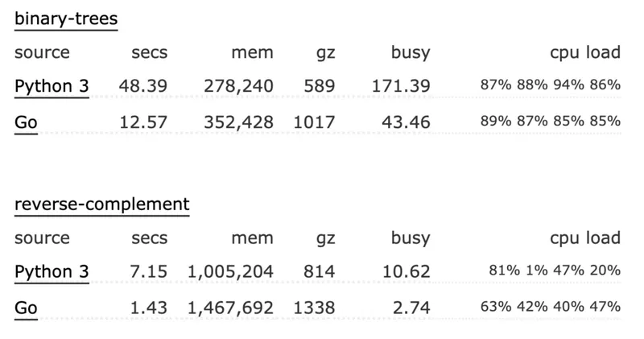Image resolution: width=644 pixels, height=339 pixels.
Task: Click the secs column header in binary-trees table
Action: [x=150, y=53]
